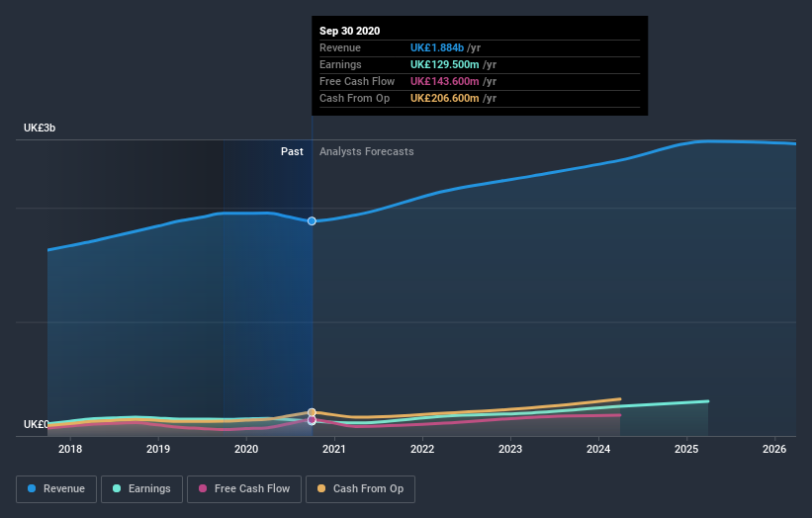Click the 2021 x-axis label
Image resolution: width=812 pixels, height=518 pixels.
click(x=334, y=449)
